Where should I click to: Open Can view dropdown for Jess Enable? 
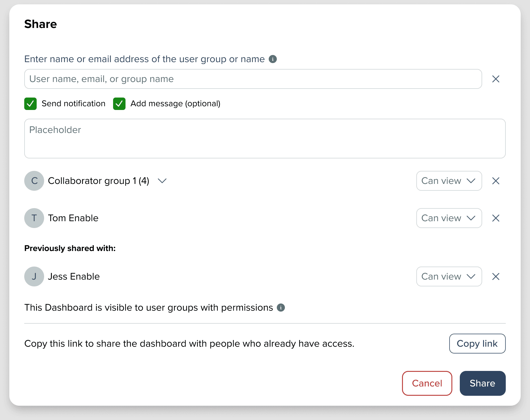[x=449, y=276]
